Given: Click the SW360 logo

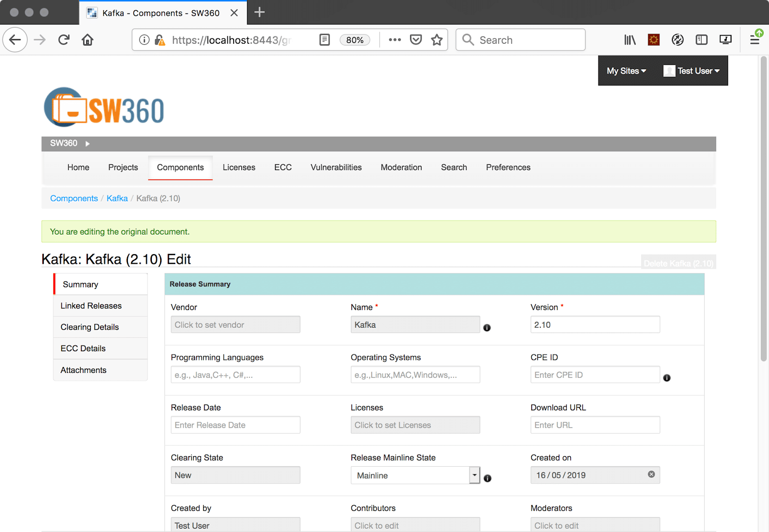Looking at the screenshot, I should [104, 108].
